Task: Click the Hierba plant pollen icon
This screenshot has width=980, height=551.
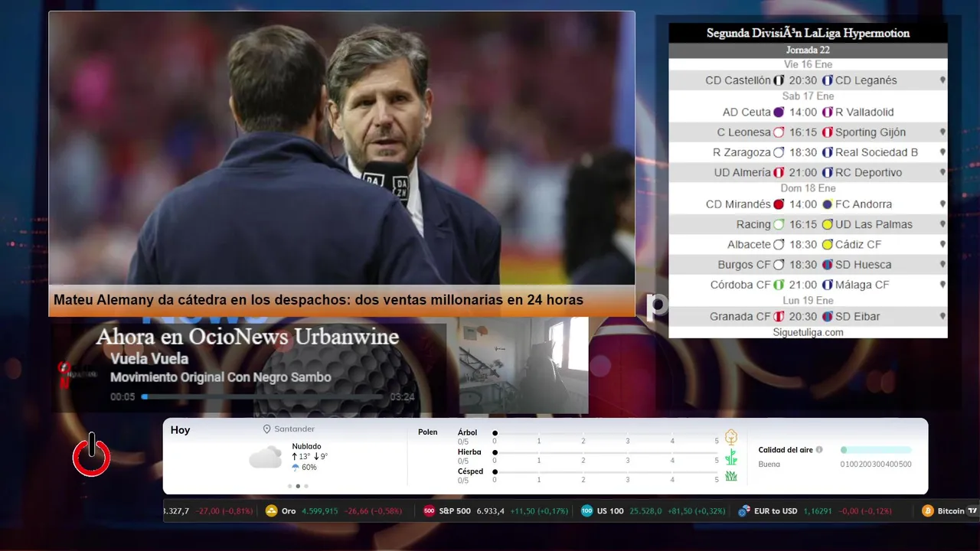Action: pos(731,457)
